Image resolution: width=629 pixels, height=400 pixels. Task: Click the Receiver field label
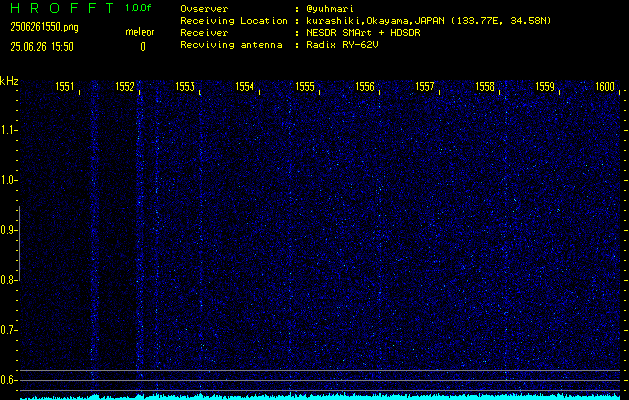(x=204, y=32)
